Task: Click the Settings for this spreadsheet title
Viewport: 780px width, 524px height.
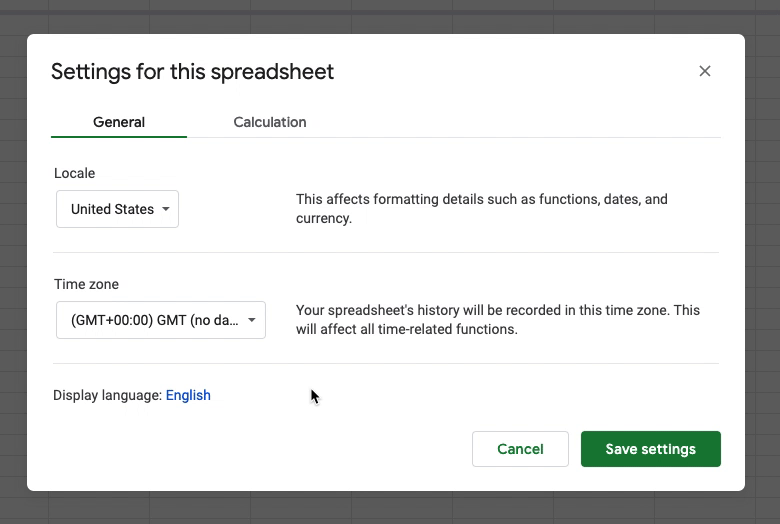Action: (x=193, y=72)
